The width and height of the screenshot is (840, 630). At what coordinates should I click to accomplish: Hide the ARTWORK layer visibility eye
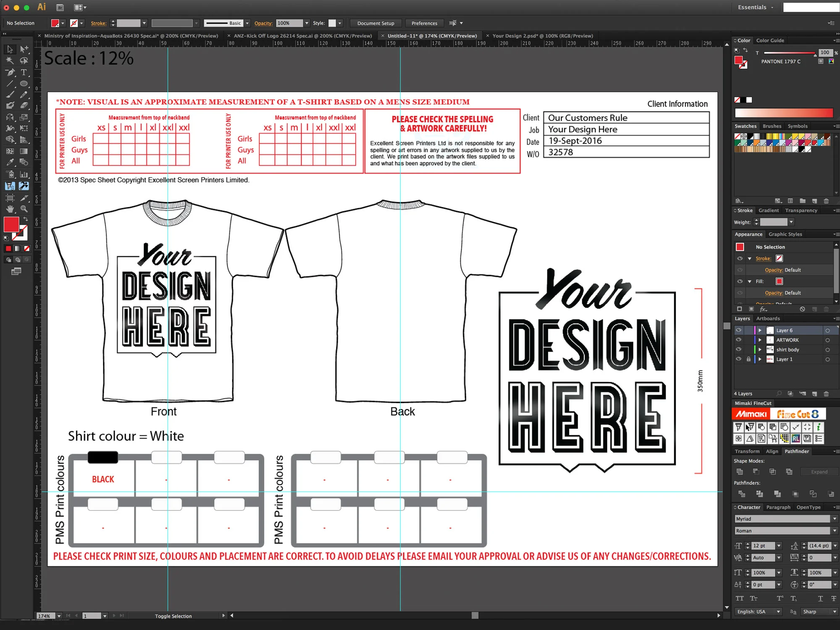tap(739, 340)
